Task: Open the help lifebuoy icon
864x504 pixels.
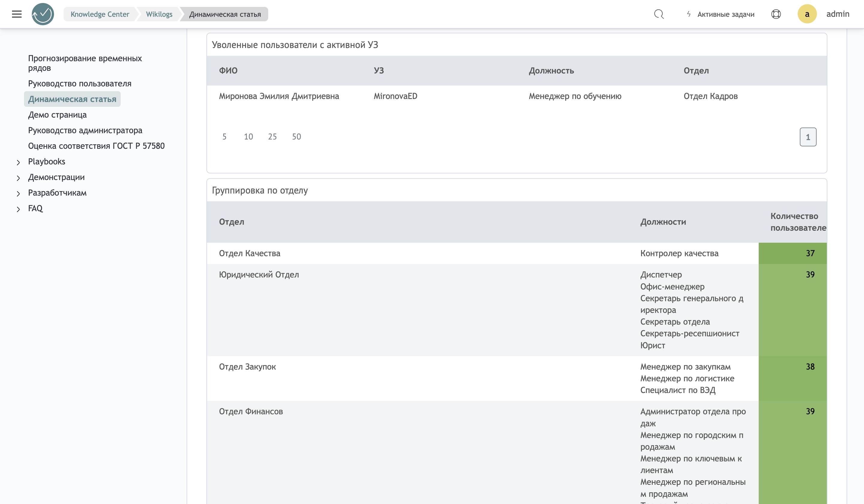Action: pos(776,14)
